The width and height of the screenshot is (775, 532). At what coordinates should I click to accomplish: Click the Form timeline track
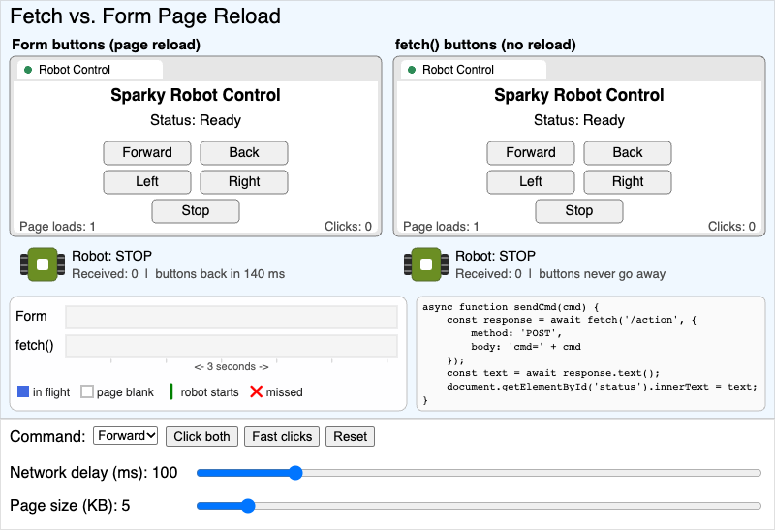[232, 317]
